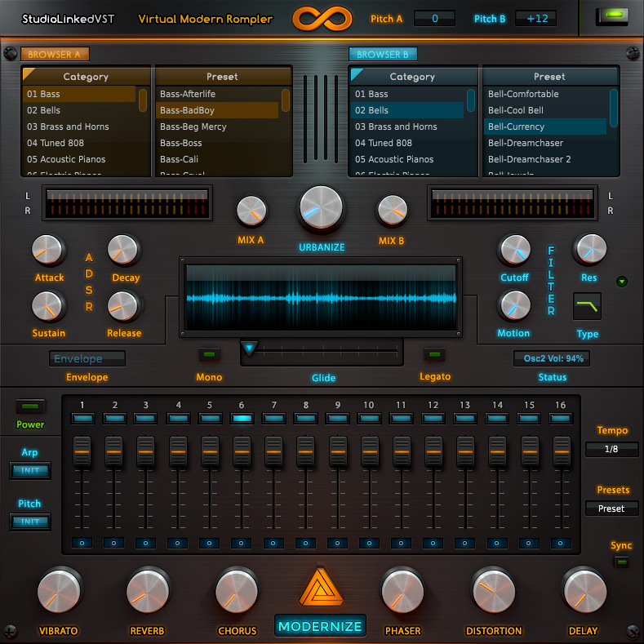Disable the lit sequencer step 6 button
The height and width of the screenshot is (644, 644).
pos(242,418)
